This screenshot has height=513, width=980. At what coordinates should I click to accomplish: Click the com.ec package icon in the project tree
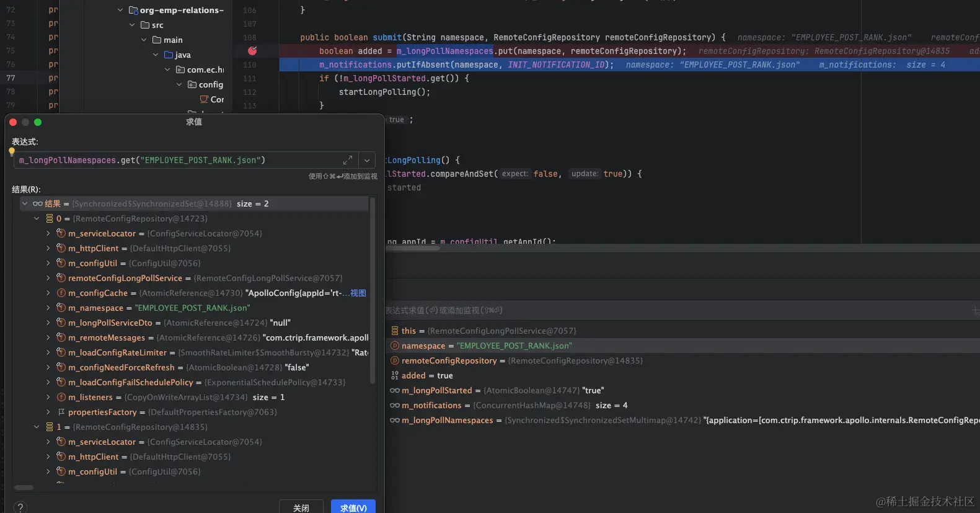point(180,69)
